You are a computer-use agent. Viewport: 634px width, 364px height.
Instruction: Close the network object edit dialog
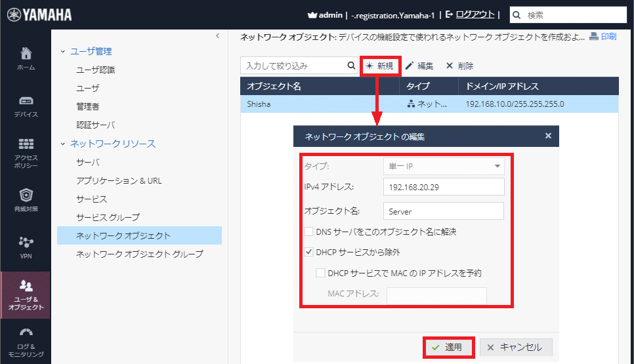[548, 136]
